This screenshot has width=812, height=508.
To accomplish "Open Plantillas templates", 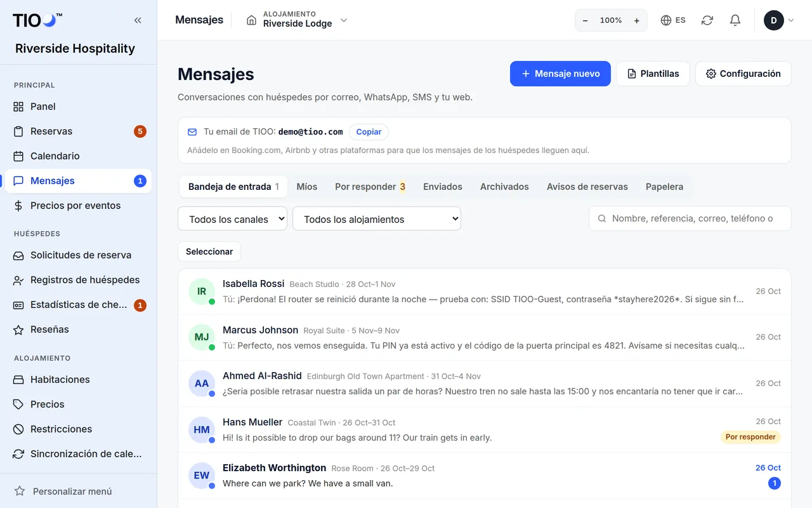I will pos(653,74).
